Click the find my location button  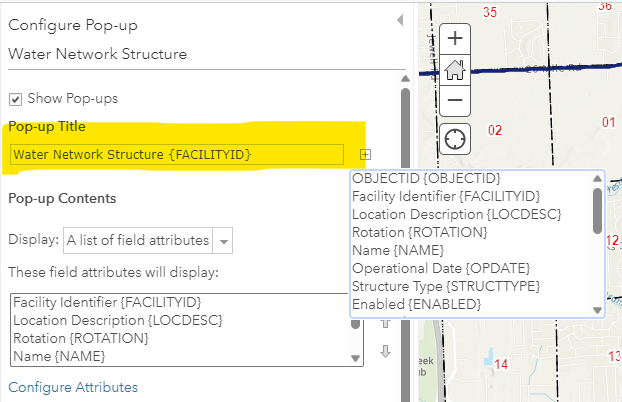[x=455, y=138]
